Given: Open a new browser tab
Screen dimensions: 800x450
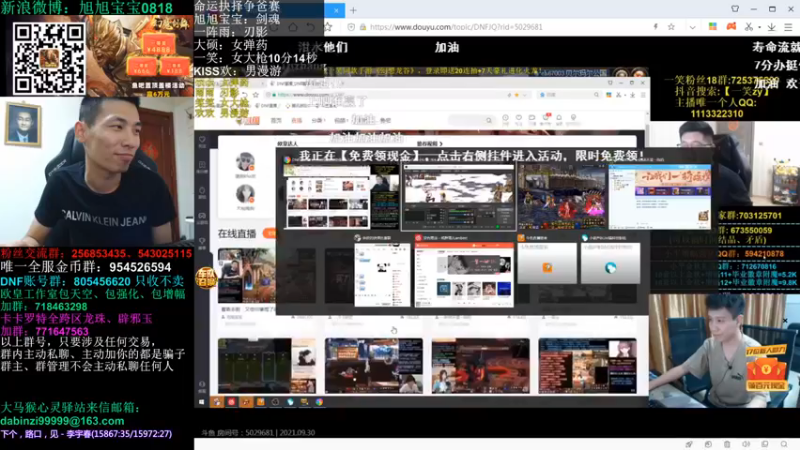Looking at the screenshot, I should [x=353, y=10].
